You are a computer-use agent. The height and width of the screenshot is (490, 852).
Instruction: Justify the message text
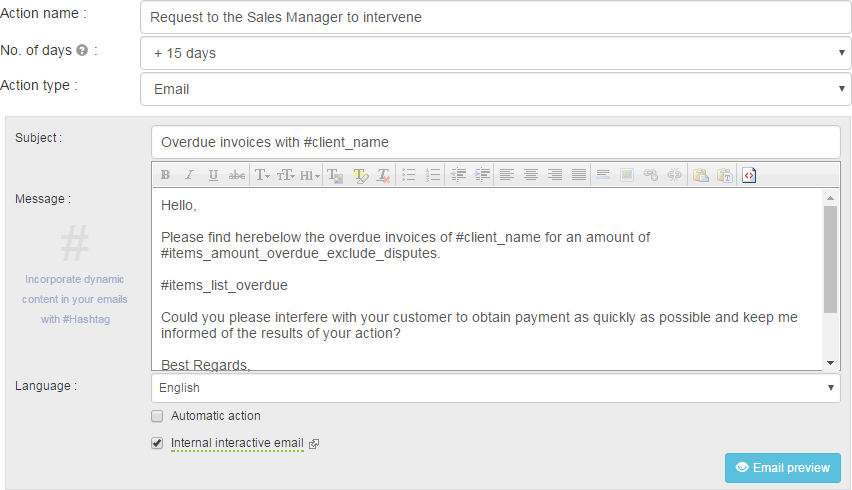click(579, 175)
